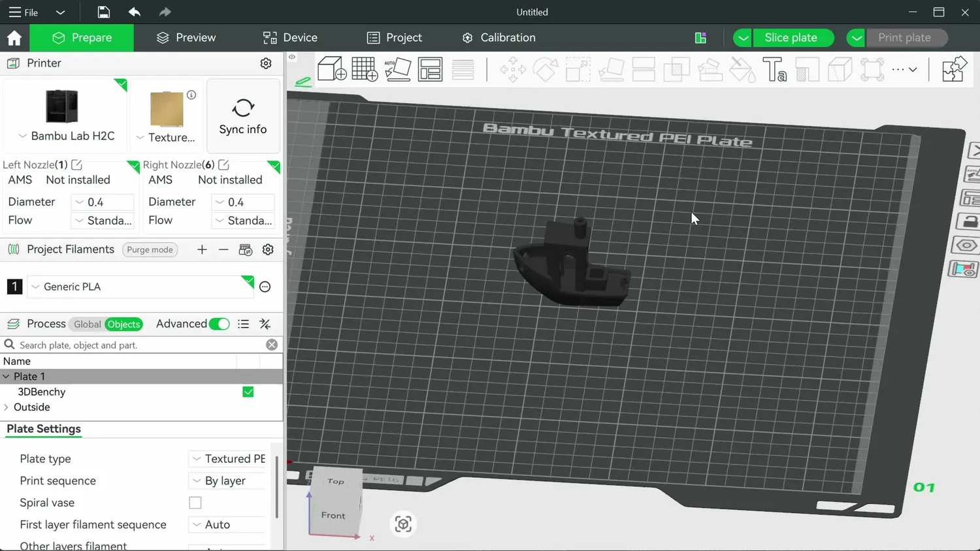This screenshot has width=980, height=551.
Task: Select the Rotate tool
Action: [546, 69]
